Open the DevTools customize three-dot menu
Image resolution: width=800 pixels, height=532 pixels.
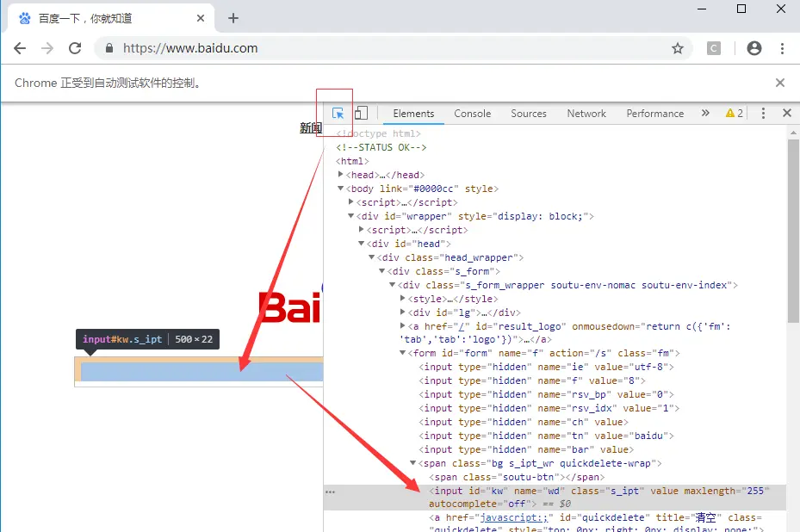[763, 114]
